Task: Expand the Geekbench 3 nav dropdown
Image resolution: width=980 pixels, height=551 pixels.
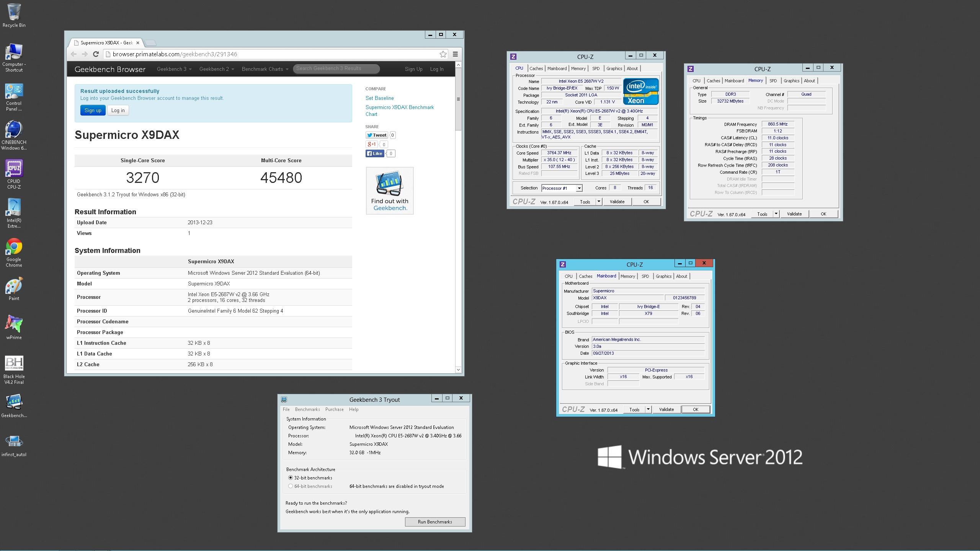Action: click(x=174, y=69)
